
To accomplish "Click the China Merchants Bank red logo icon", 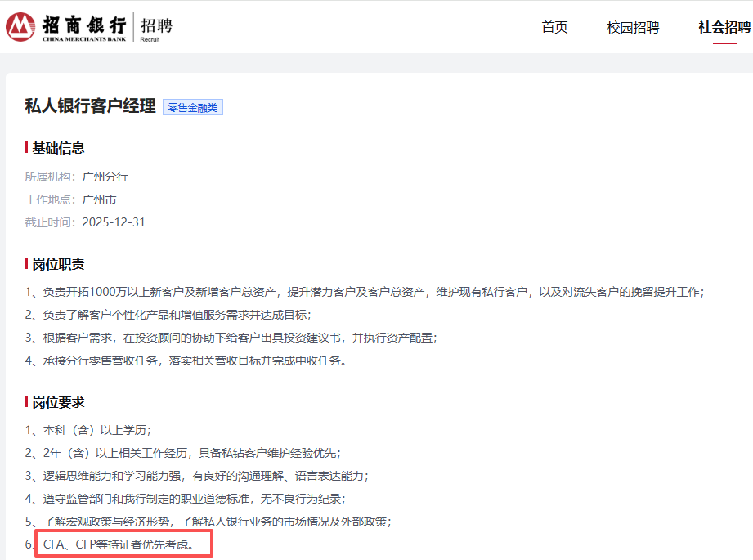I will click(x=20, y=27).
